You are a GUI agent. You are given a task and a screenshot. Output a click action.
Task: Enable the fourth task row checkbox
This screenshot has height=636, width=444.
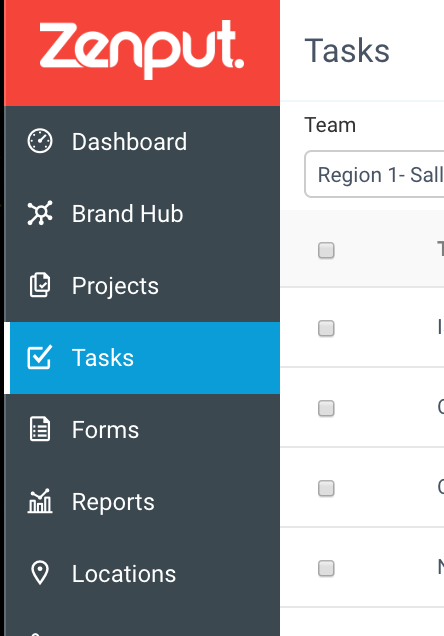(x=326, y=568)
